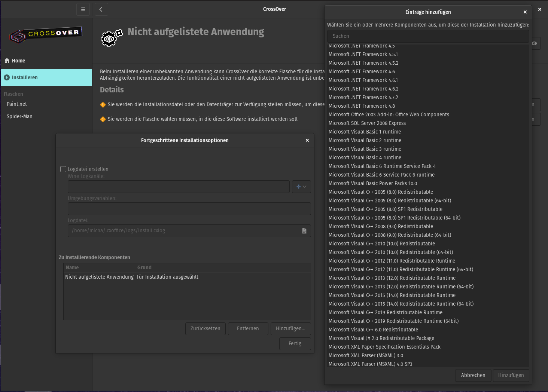Click the Hinzufügen... button in options dialog

click(290, 328)
